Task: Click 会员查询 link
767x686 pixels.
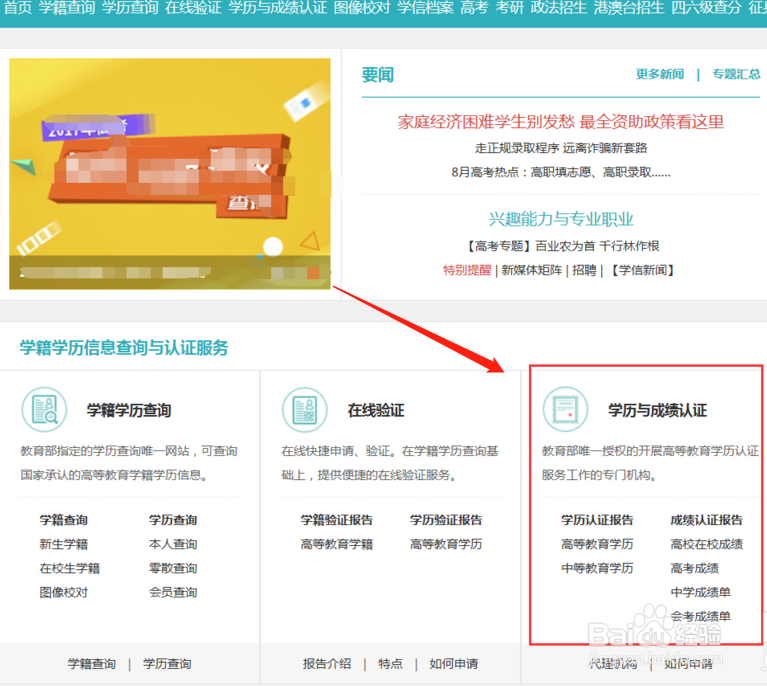Action: click(x=173, y=592)
